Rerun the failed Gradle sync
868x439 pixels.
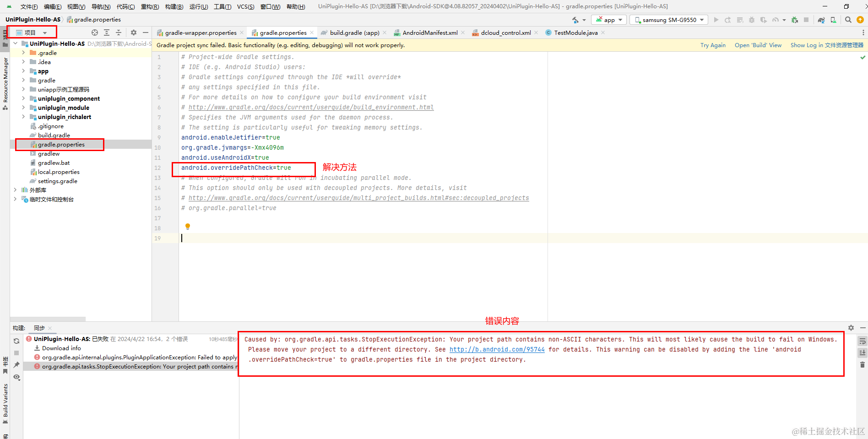click(17, 341)
